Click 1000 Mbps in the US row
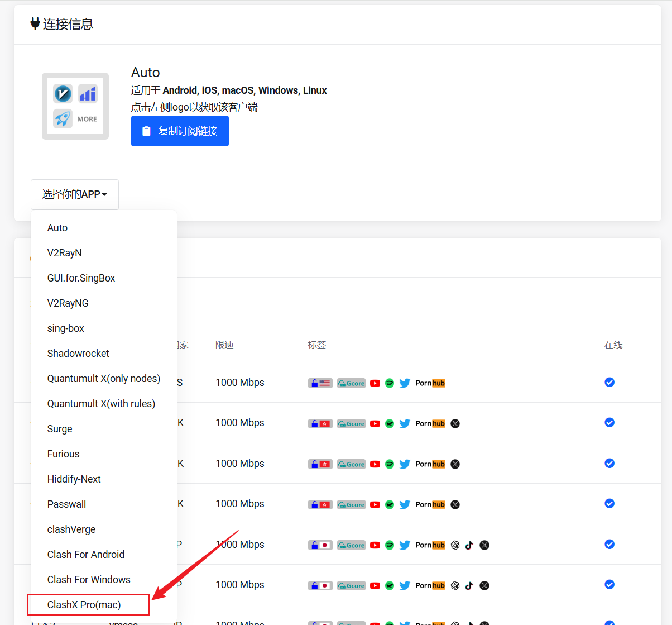 click(240, 383)
